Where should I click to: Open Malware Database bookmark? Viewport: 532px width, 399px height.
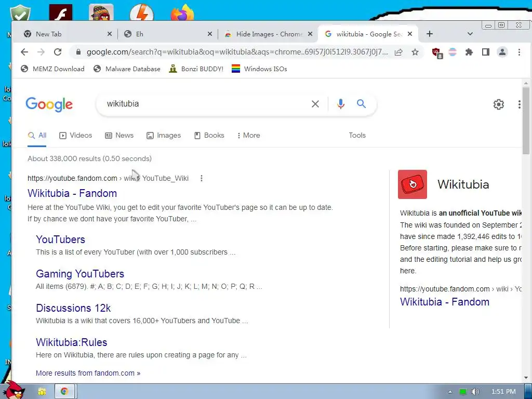pos(127,69)
